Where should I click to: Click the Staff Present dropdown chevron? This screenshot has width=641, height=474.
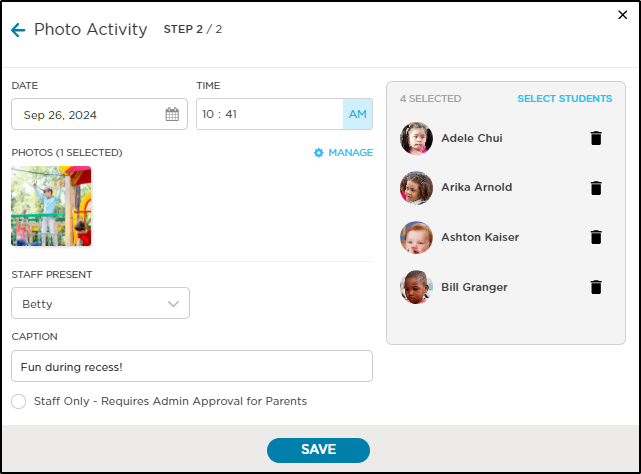173,304
